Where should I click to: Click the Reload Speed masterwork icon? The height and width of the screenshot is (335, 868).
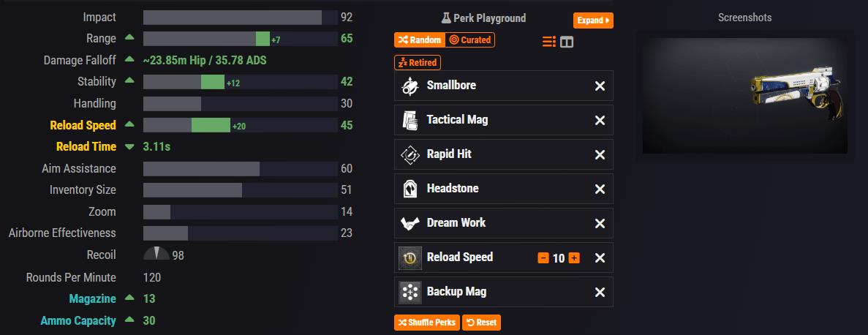click(x=410, y=257)
